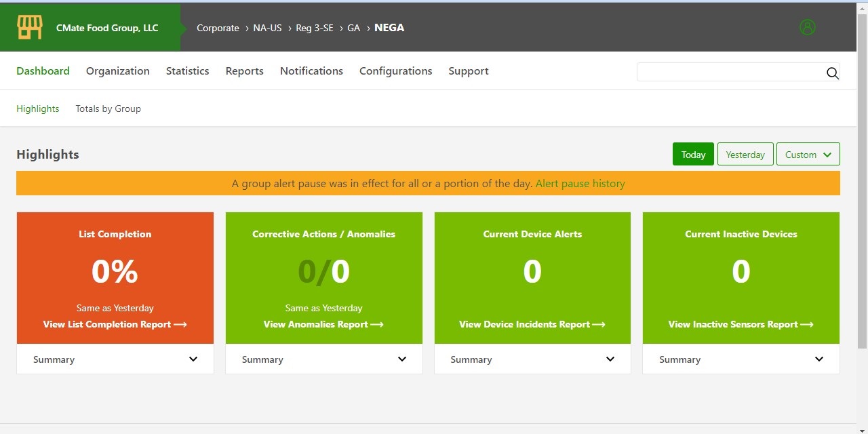Image resolution: width=868 pixels, height=434 pixels.
Task: Open the user profile icon
Action: (807, 28)
